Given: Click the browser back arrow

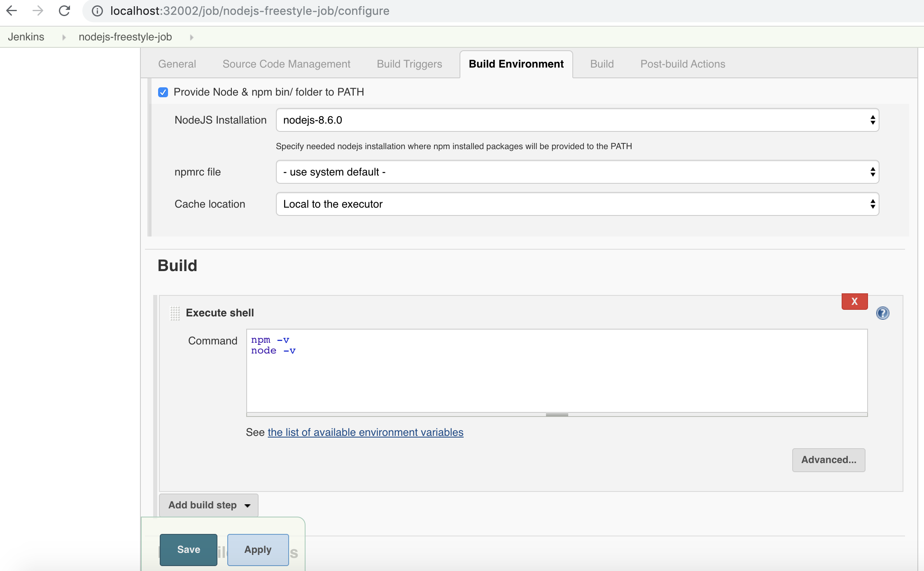Looking at the screenshot, I should point(12,11).
